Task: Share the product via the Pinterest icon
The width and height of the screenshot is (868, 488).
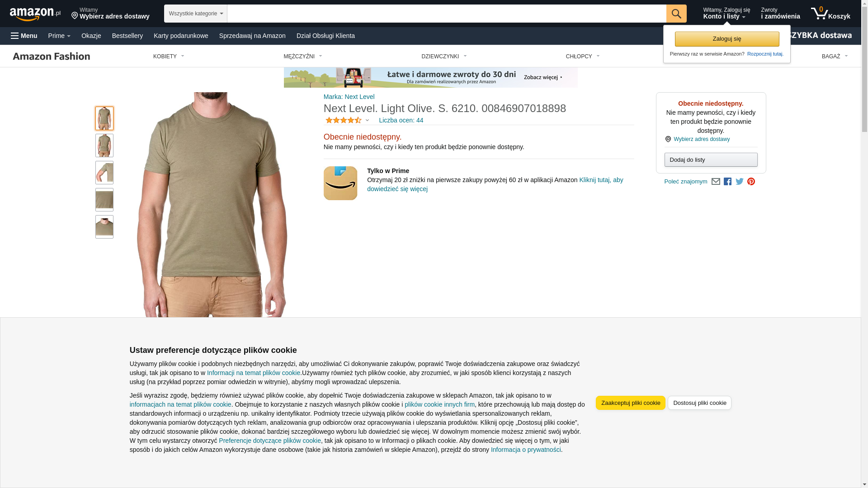Action: (x=751, y=182)
